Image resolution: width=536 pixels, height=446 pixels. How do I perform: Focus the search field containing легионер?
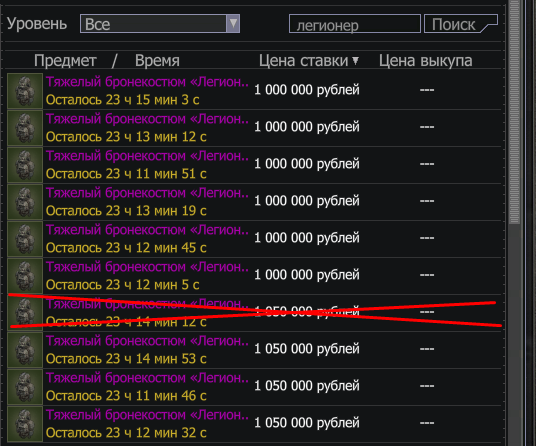[x=354, y=24]
